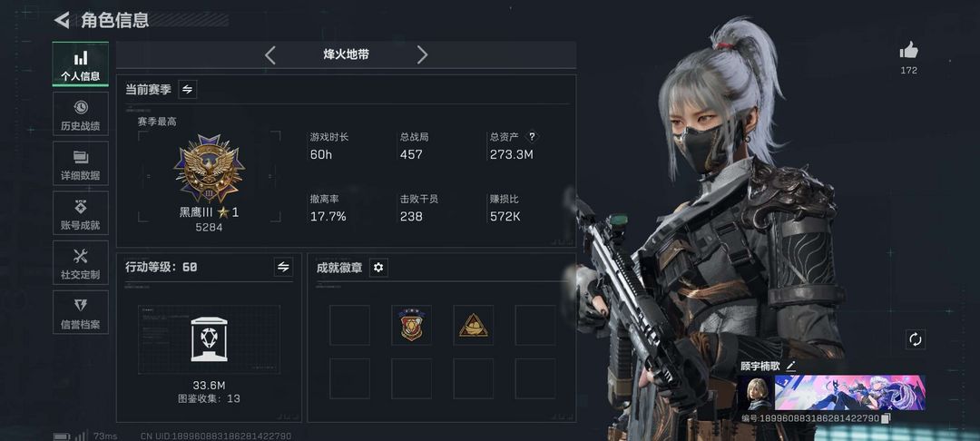The height and width of the screenshot is (441, 980).
Task: Open 社交定制 section
Action: coord(81,262)
